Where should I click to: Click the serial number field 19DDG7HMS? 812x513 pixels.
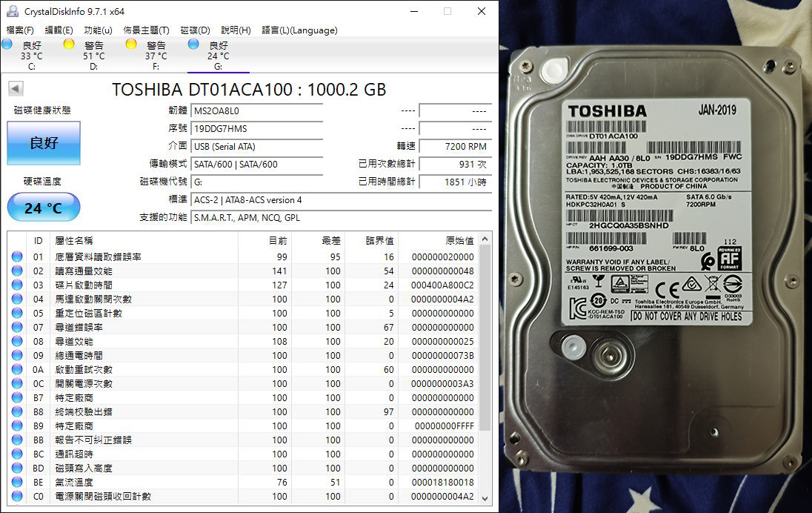tap(257, 128)
